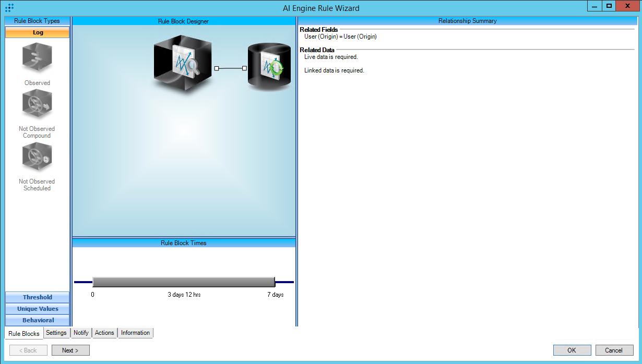Image resolution: width=642 pixels, height=364 pixels.
Task: Click the black cylinder rule block in designer
Action: click(x=269, y=67)
